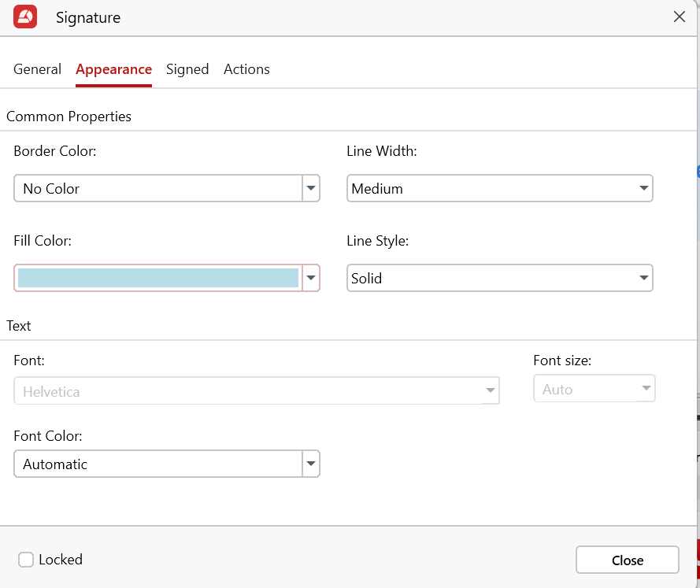700x588 pixels.
Task: Click the Font Color 'Automatic' field
Action: [157, 464]
